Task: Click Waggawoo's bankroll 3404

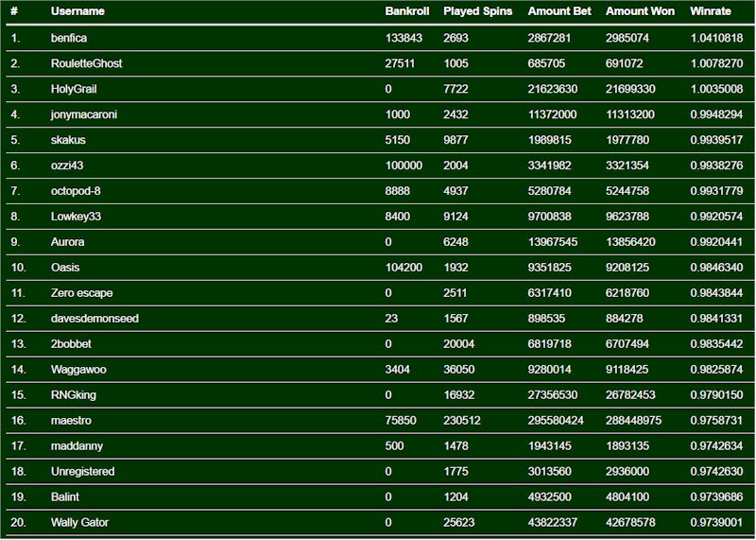Action: click(397, 370)
